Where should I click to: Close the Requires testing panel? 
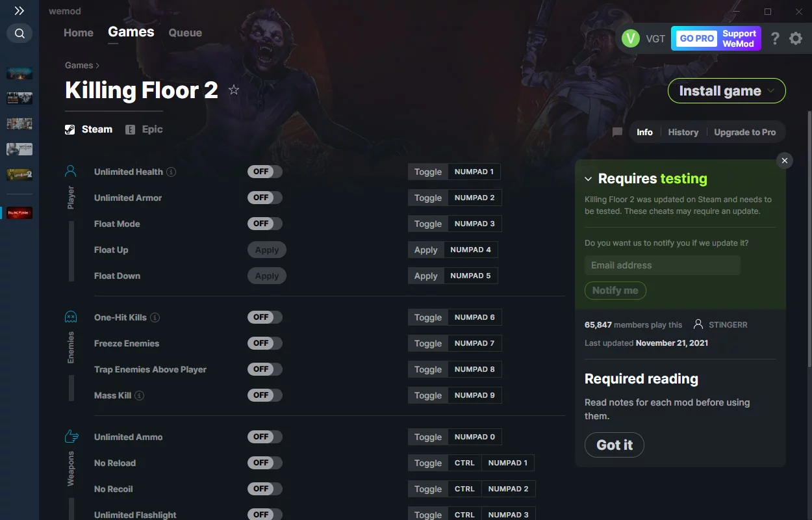(x=785, y=161)
